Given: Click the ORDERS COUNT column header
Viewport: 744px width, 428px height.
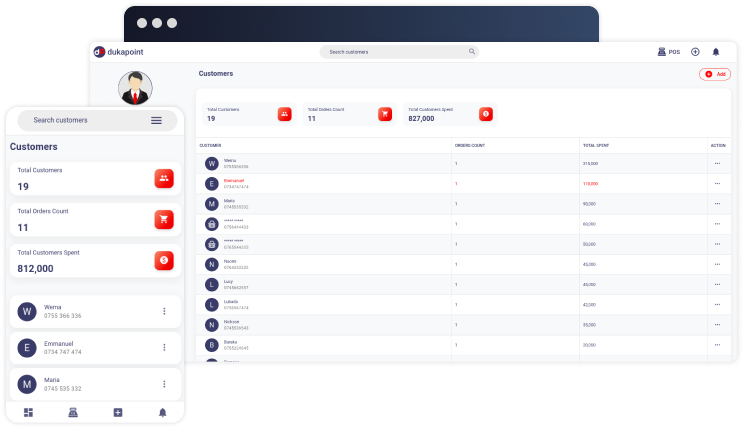Looking at the screenshot, I should coord(470,146).
